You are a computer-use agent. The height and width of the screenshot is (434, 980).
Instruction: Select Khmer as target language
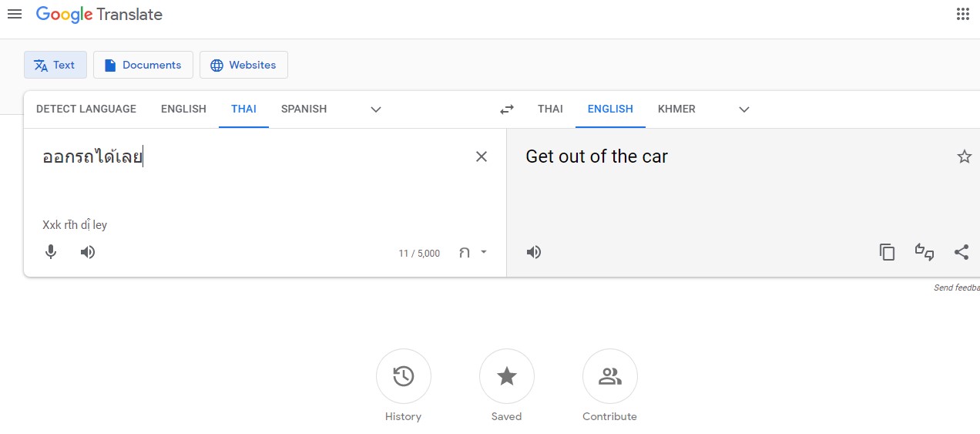(x=676, y=109)
